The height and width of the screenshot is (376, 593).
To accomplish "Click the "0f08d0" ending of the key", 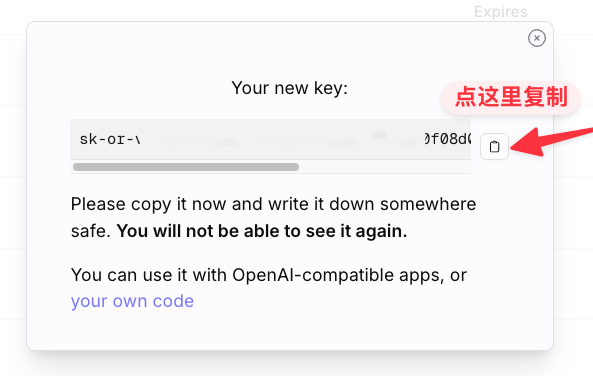I will pos(447,139).
